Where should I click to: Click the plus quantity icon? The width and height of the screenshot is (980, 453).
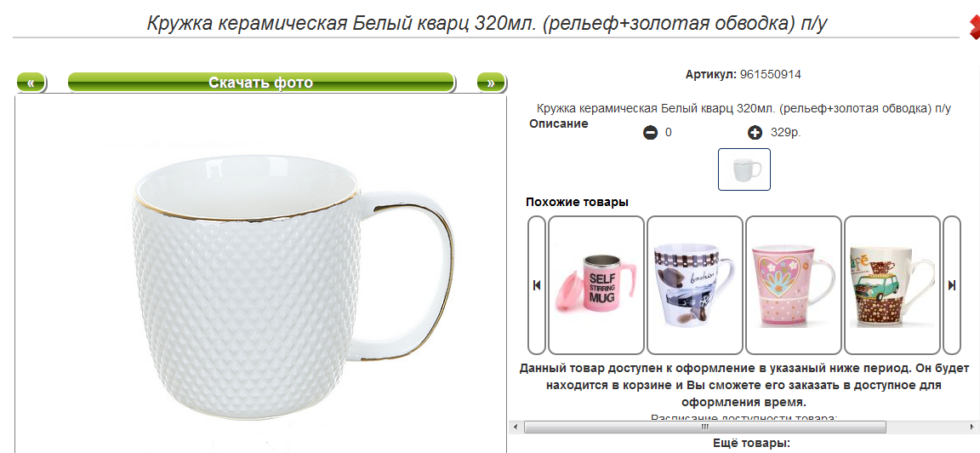coord(755,133)
